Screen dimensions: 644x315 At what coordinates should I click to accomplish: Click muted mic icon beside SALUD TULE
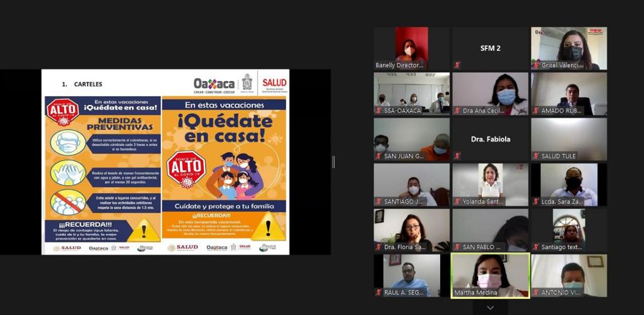[536, 156]
